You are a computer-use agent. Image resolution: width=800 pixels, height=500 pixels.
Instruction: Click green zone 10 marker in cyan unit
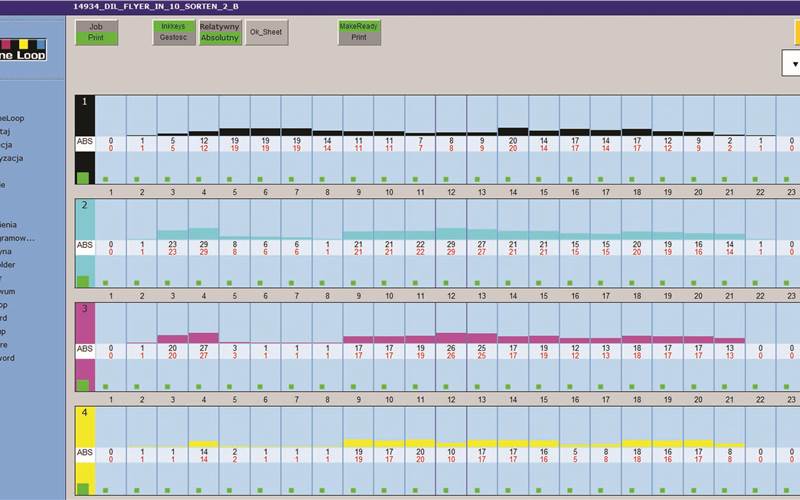point(390,283)
